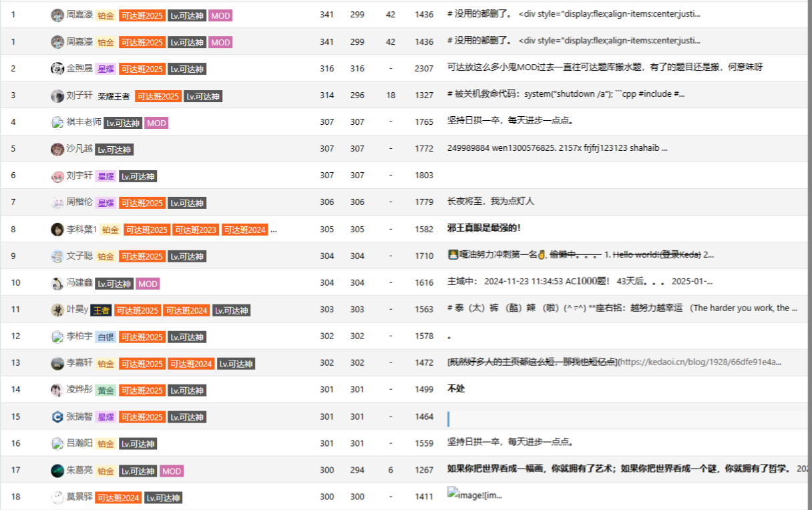Click the 可达班2023 badge of 李科棻1

[x=195, y=230]
